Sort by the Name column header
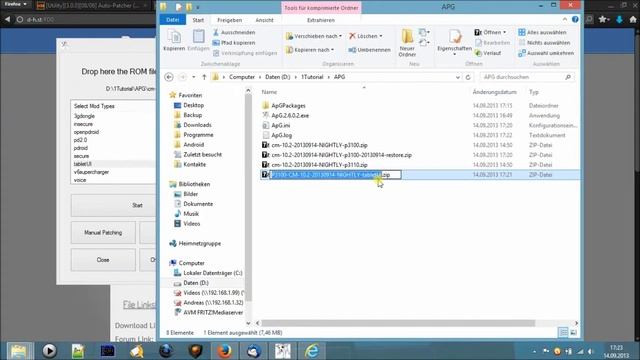The height and width of the screenshot is (360, 640). click(269, 92)
